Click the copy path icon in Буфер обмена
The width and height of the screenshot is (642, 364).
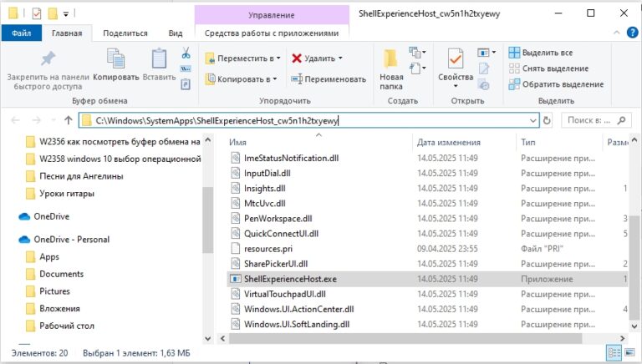tap(186, 68)
